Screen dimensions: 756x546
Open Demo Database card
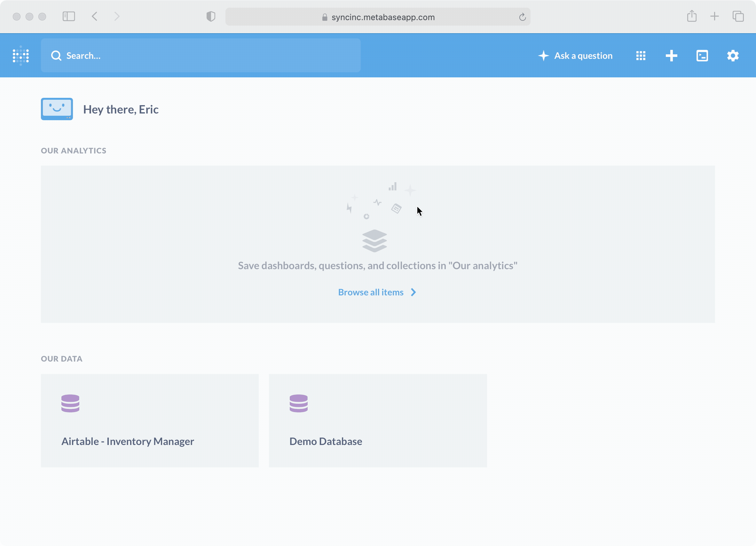[378, 420]
